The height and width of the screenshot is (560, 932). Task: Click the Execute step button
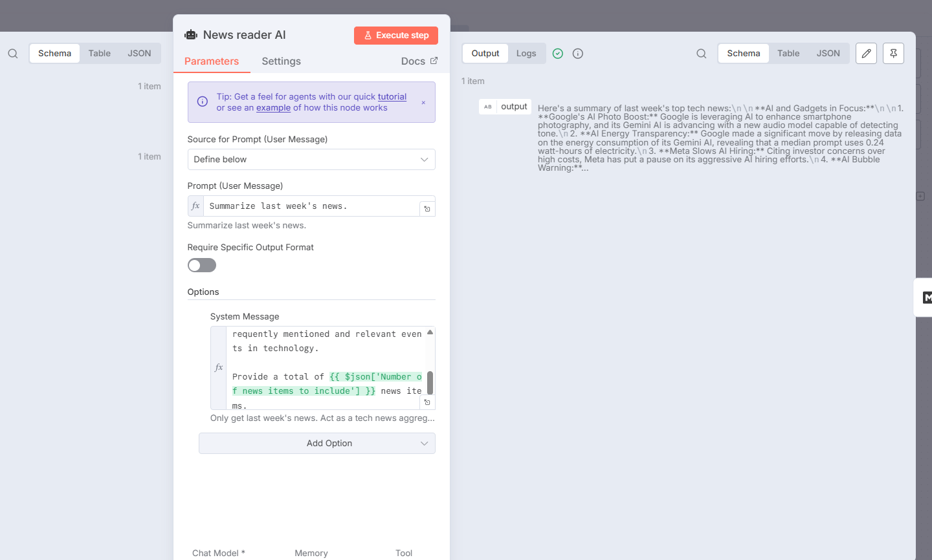396,36
